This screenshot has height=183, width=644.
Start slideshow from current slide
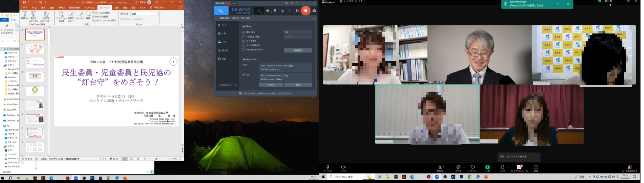point(33,16)
